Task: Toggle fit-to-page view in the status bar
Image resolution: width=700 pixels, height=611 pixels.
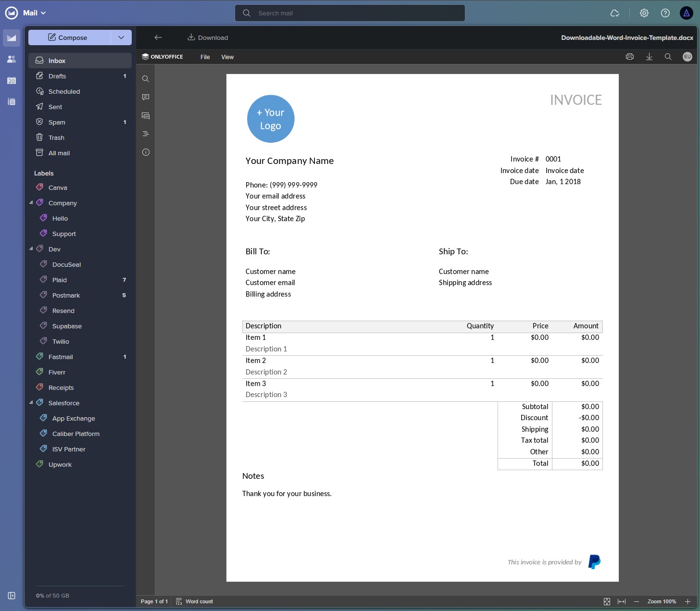Action: tap(607, 601)
